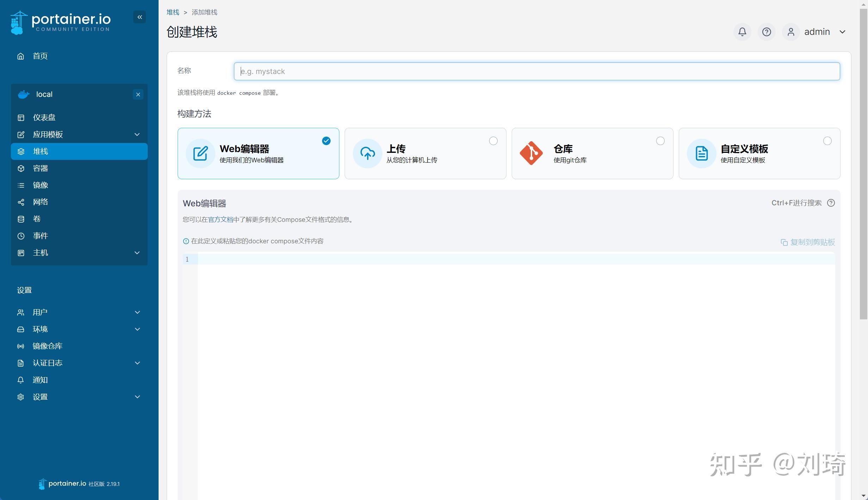Screen dimensions: 868x500
Task: Open the 网络 (Networks) section
Action: (40, 202)
